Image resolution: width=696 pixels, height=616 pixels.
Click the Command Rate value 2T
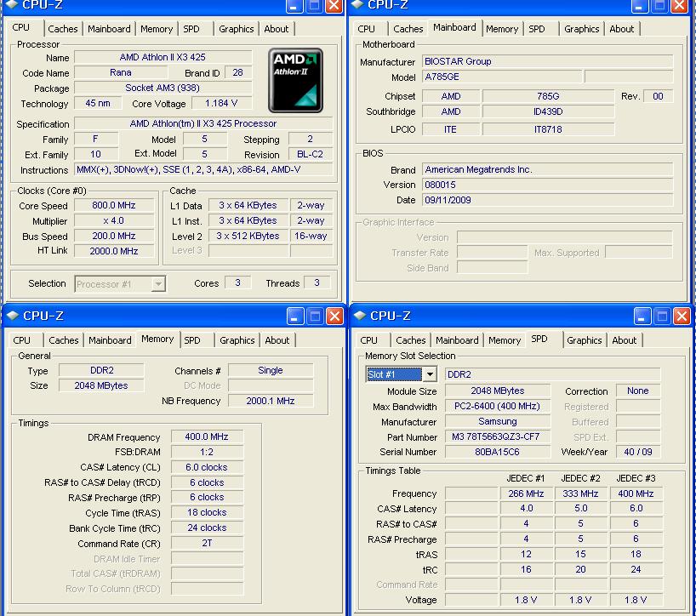click(207, 543)
